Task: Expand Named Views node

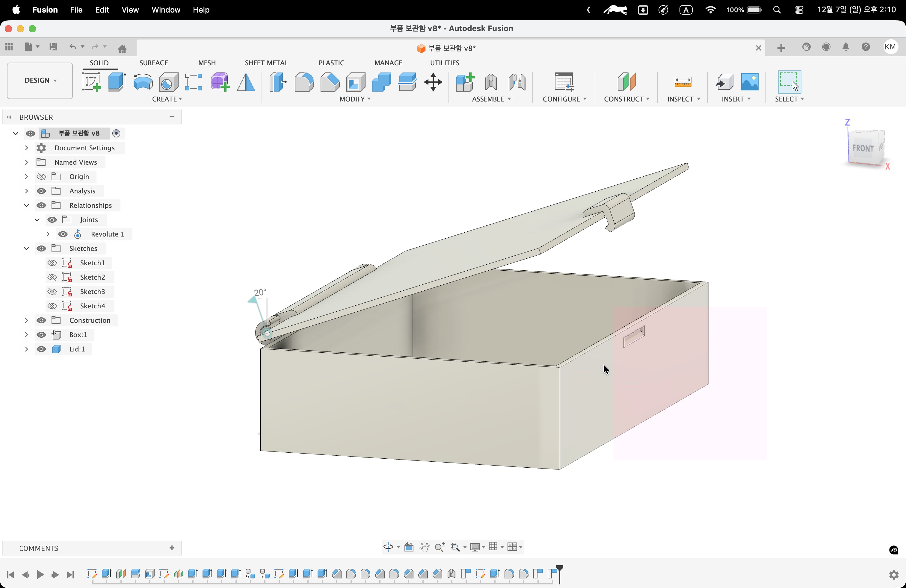Action: pyautogui.click(x=26, y=162)
